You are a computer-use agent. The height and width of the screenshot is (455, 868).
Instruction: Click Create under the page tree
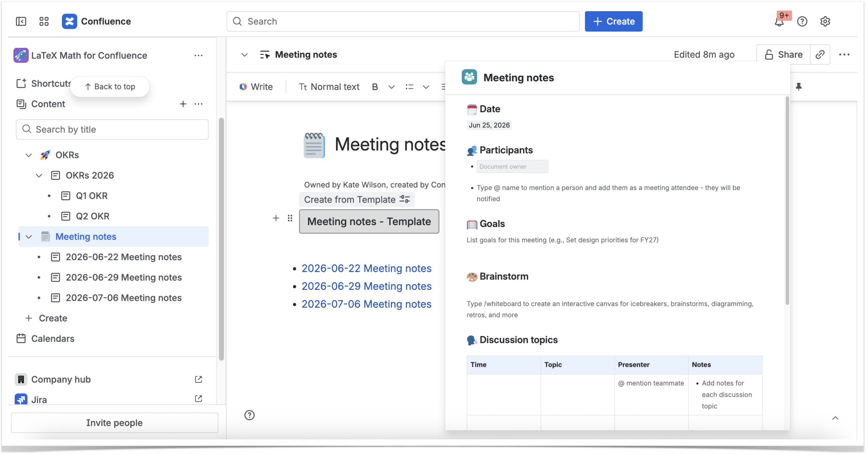tap(46, 318)
